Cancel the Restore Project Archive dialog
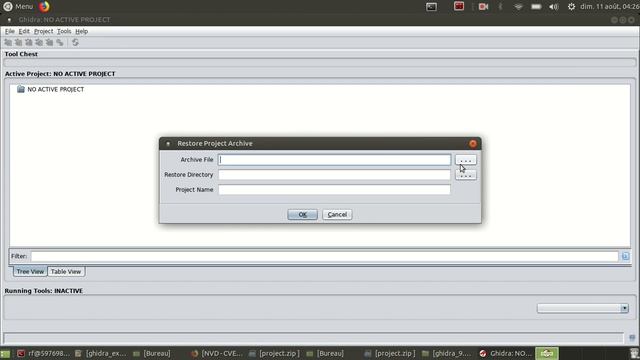The image size is (640, 360). point(337,214)
